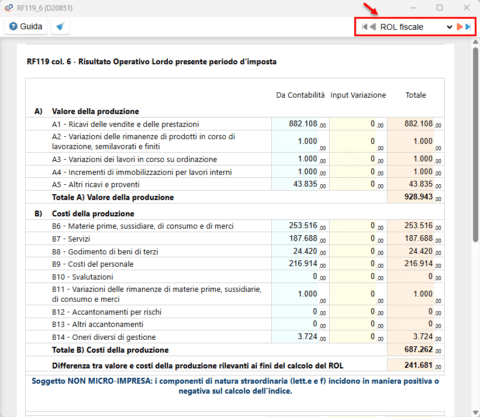Click Input Variazione field for B7 Servizi
The width and height of the screenshot is (480, 417).
358,239
